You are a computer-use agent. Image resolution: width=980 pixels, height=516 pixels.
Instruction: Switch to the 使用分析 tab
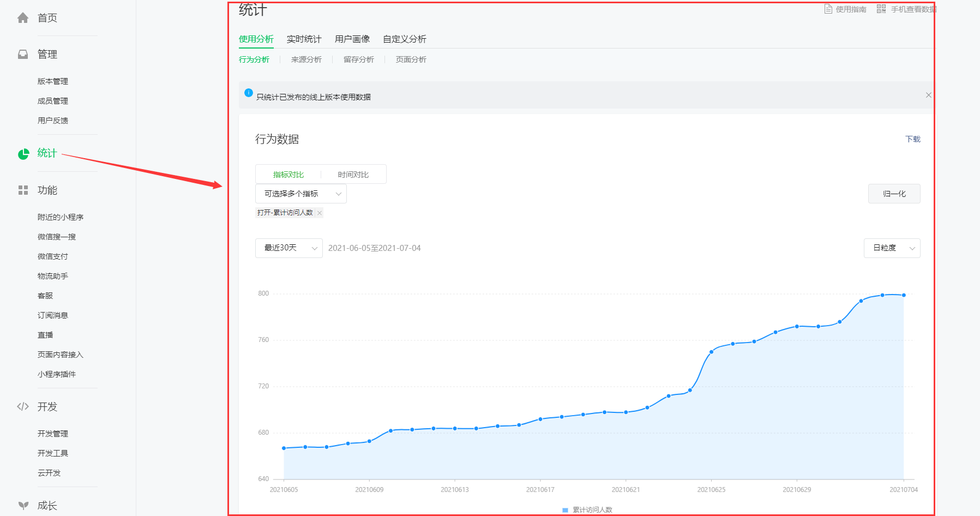(x=256, y=39)
